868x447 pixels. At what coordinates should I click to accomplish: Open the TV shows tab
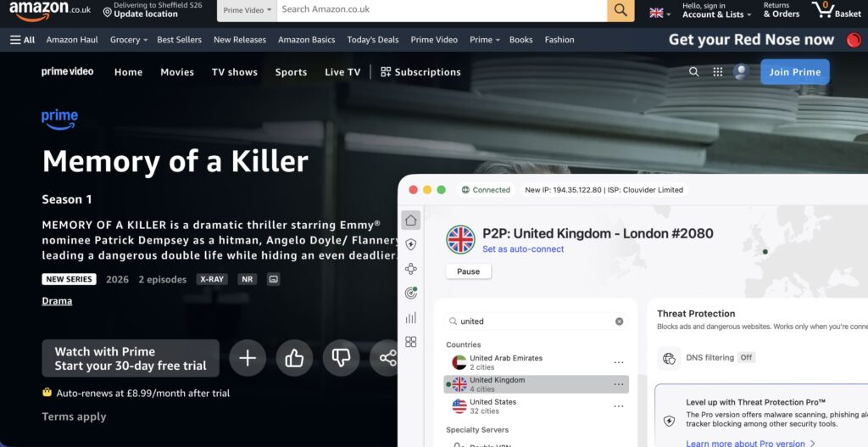(x=235, y=72)
